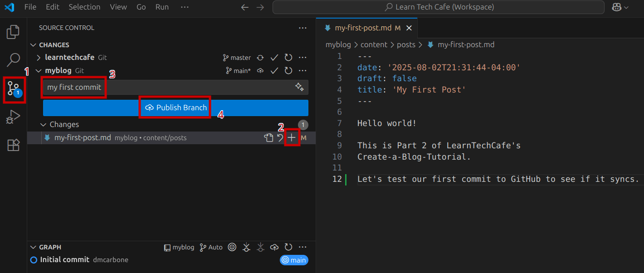This screenshot has width=644, height=273.
Task: Open the Source Control view icon
Action: (x=14, y=89)
